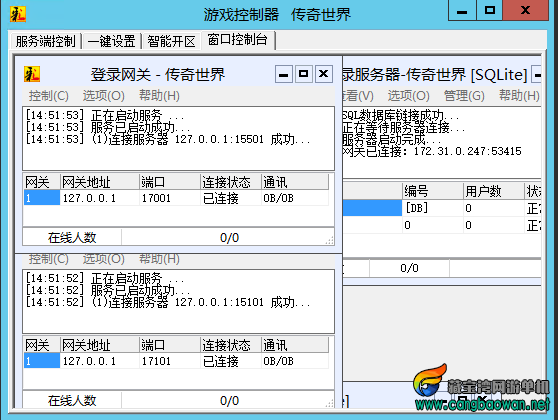Viewport: 558px width, 420px height.
Task: Open 选项(O) menu in lower gateway window
Action: 104,259
